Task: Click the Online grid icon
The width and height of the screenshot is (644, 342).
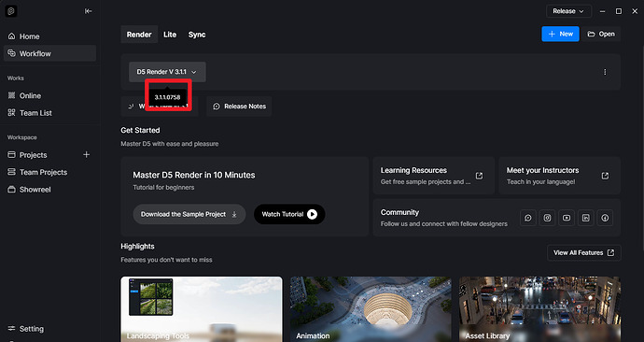Action: pyautogui.click(x=11, y=95)
